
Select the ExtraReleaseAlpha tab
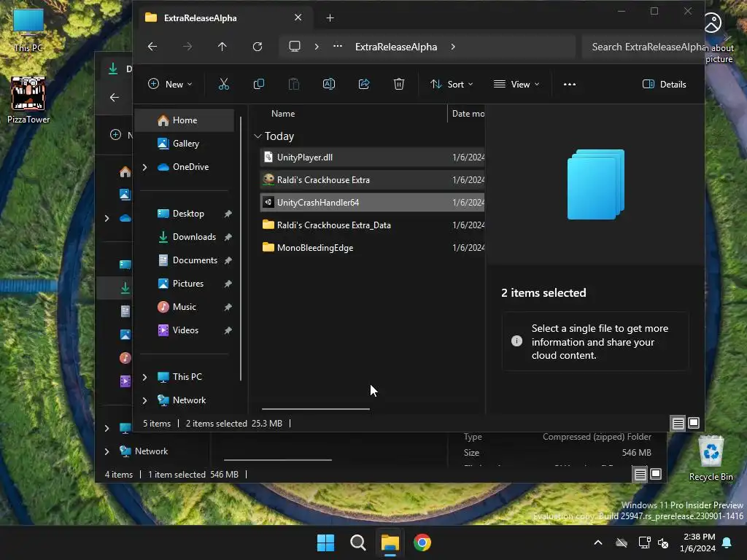[222, 18]
